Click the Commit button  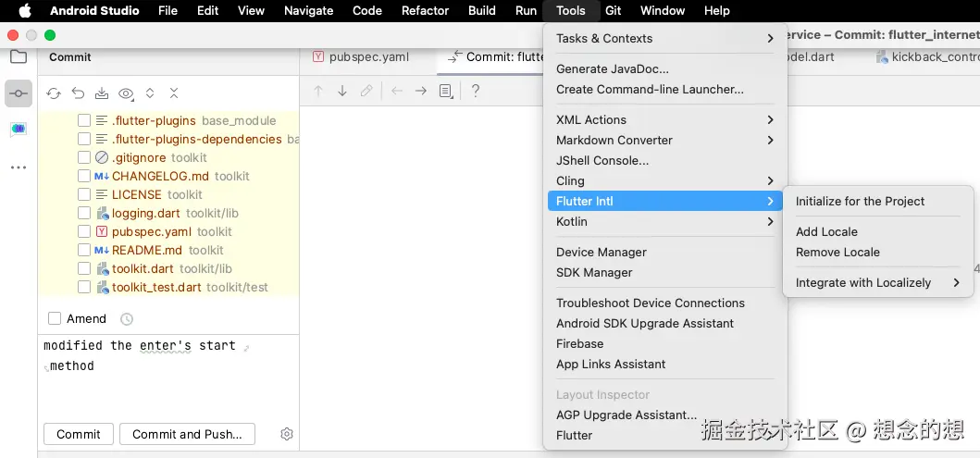tap(79, 434)
